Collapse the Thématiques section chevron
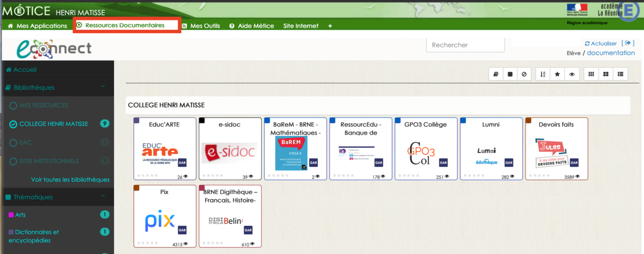 click(x=103, y=197)
